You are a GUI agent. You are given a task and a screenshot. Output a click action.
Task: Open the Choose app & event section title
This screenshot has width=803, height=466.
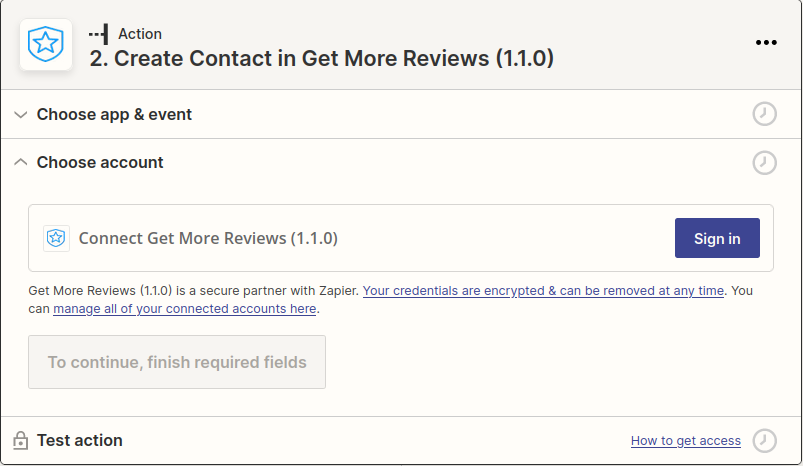tap(114, 114)
